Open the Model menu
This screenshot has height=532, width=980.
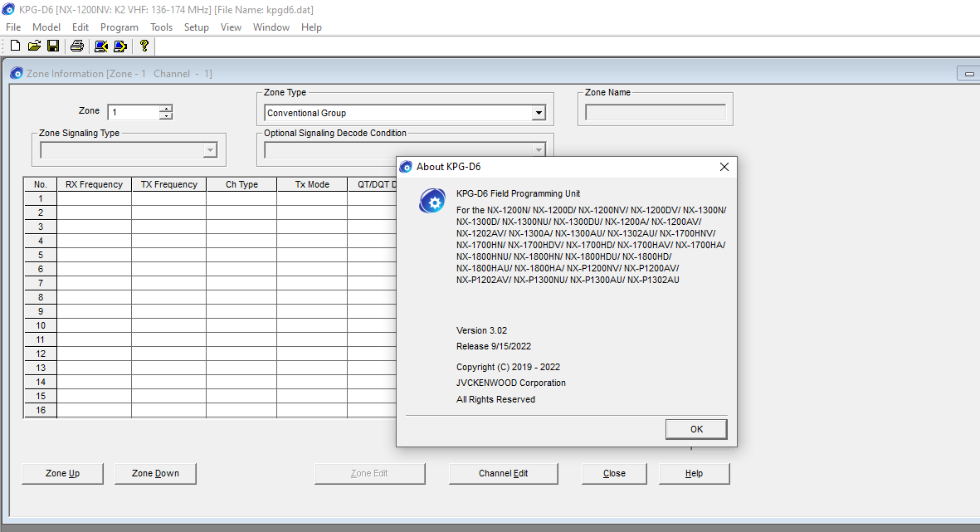coord(46,27)
